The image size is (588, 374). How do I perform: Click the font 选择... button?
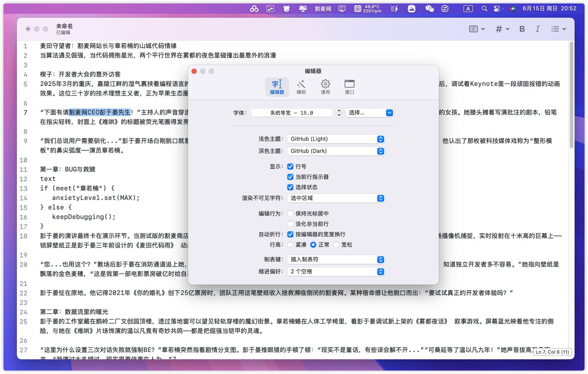369,113
